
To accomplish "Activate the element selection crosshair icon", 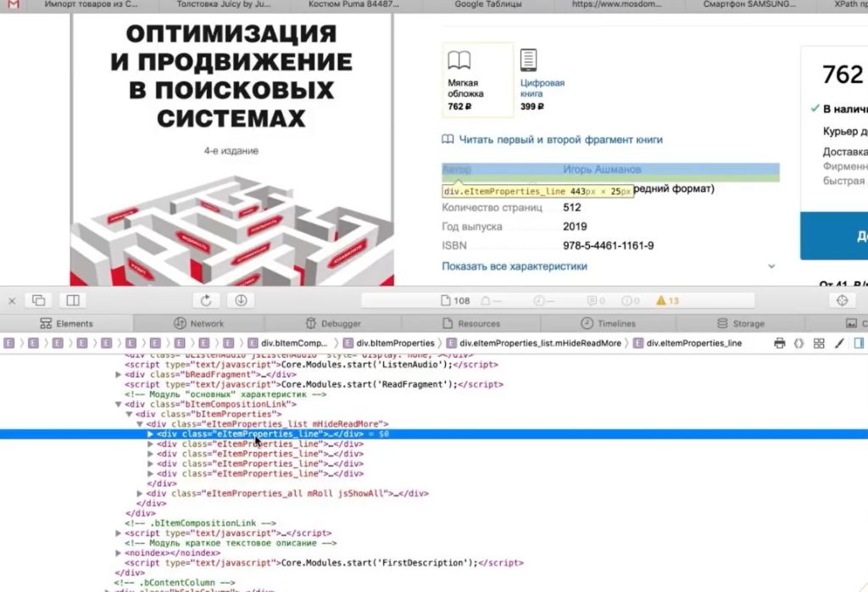I will point(842,300).
